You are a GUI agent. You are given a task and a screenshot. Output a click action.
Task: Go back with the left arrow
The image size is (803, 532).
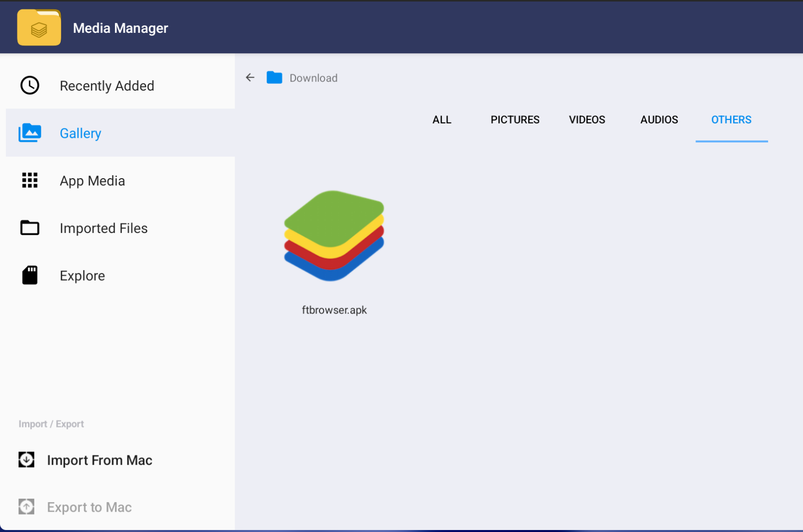tap(250, 78)
